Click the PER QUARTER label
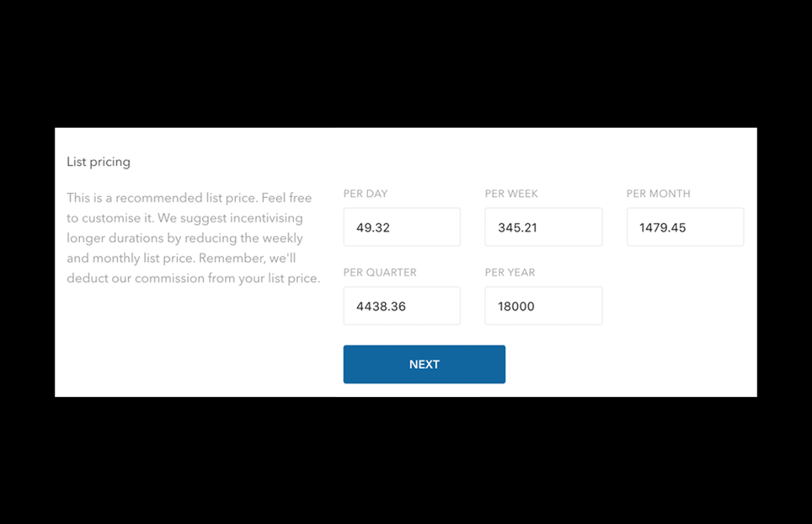 (x=380, y=272)
